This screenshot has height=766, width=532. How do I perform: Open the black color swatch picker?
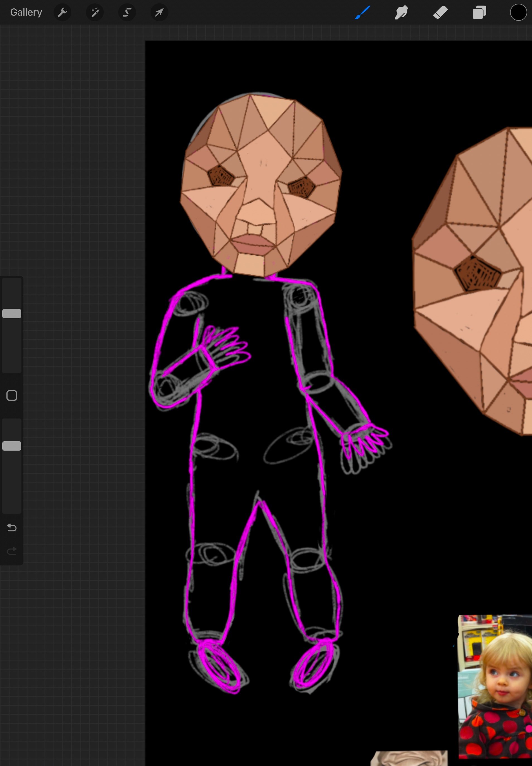[x=518, y=13]
